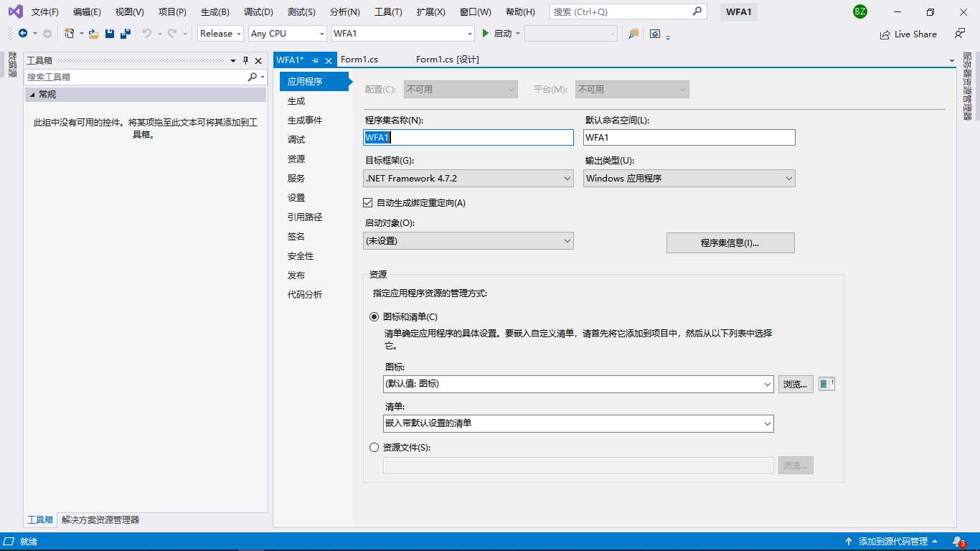Screen dimensions: 980x551
Task: Click the Redo arrow icon
Action: click(x=172, y=34)
